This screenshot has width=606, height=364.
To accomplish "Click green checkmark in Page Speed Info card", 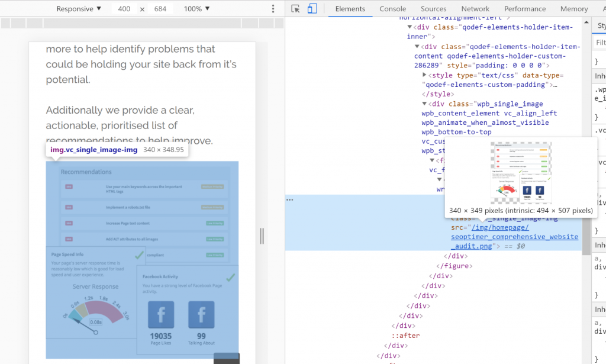I will [138, 256].
